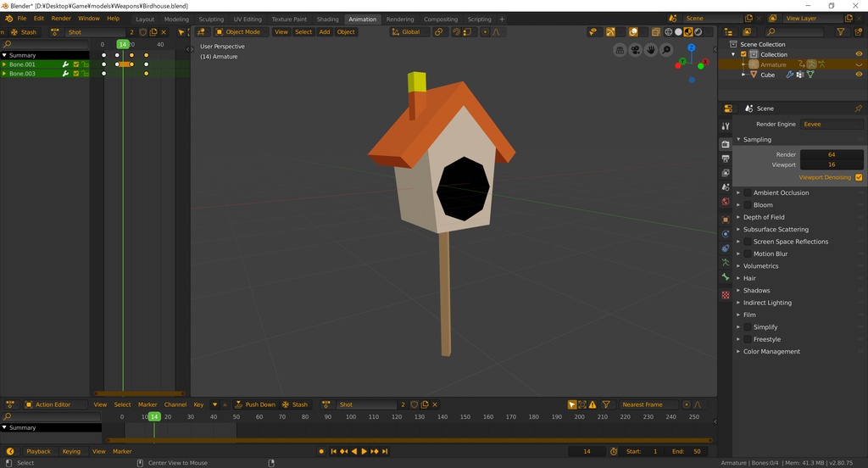
Task: Switch to solid viewport shading
Action: [x=678, y=32]
